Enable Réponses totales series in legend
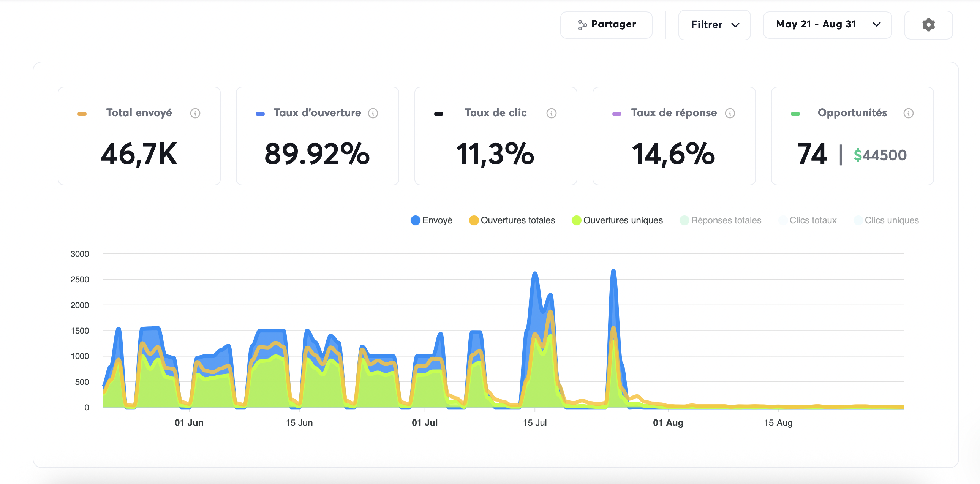Screen dimensions: 980x484 point(720,220)
